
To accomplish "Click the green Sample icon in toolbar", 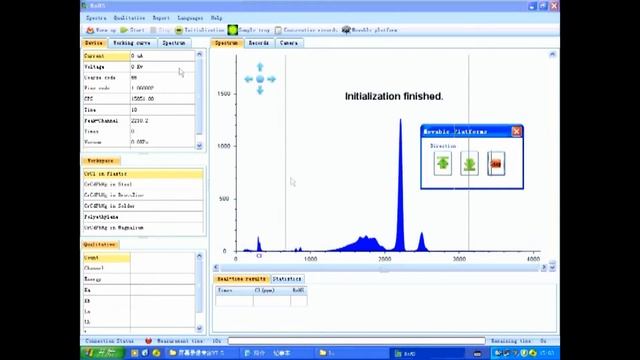I will coord(233,30).
